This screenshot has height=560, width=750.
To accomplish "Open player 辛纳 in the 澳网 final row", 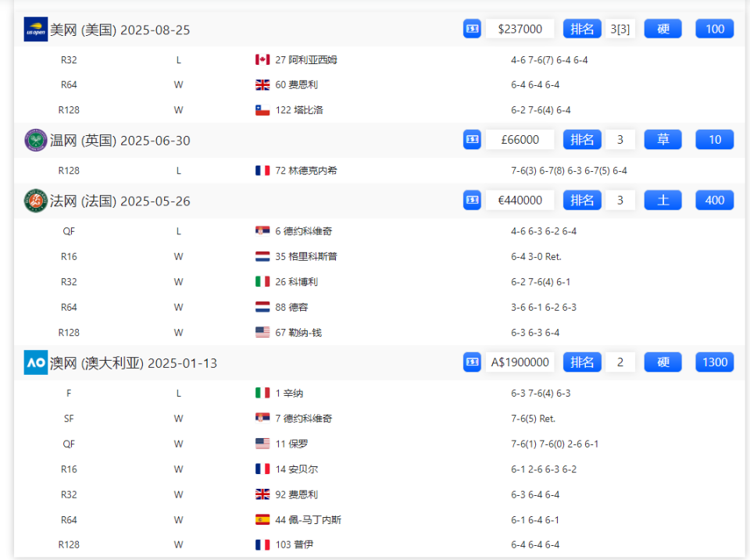I will click(293, 394).
